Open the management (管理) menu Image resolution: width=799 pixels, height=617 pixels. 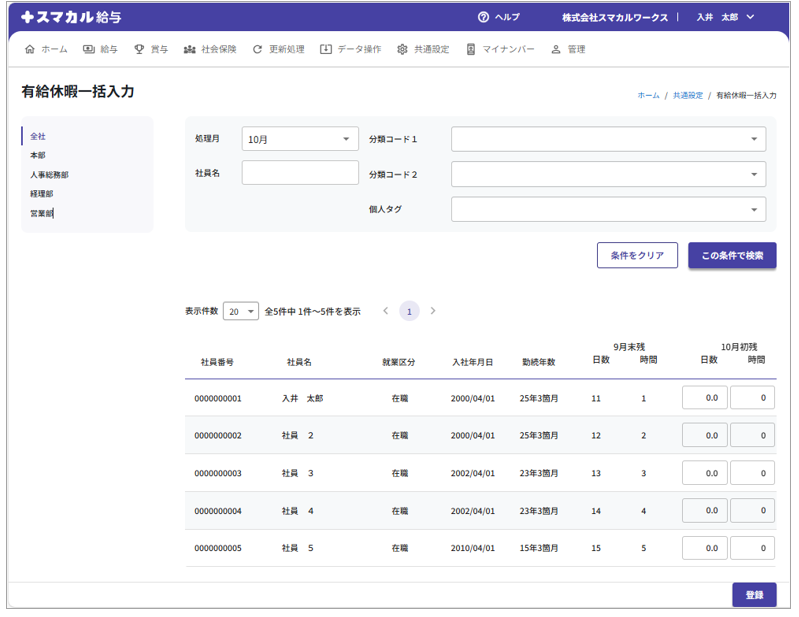click(x=568, y=49)
